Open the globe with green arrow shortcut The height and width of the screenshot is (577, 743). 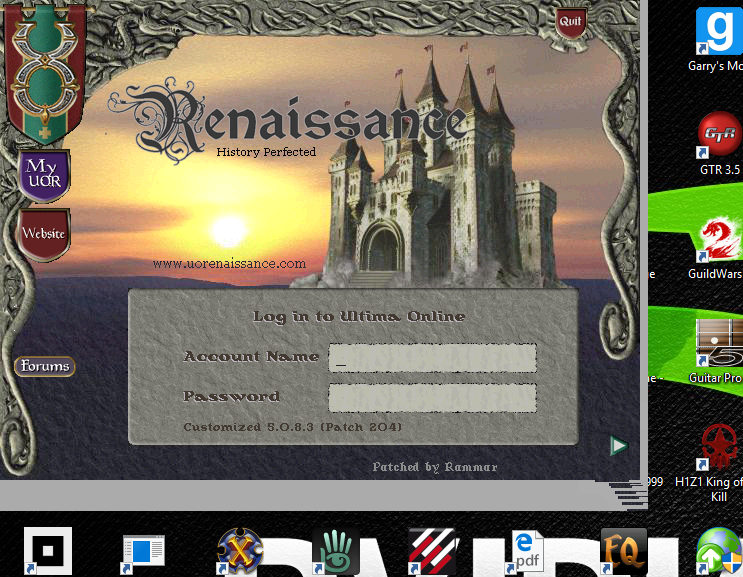point(719,552)
